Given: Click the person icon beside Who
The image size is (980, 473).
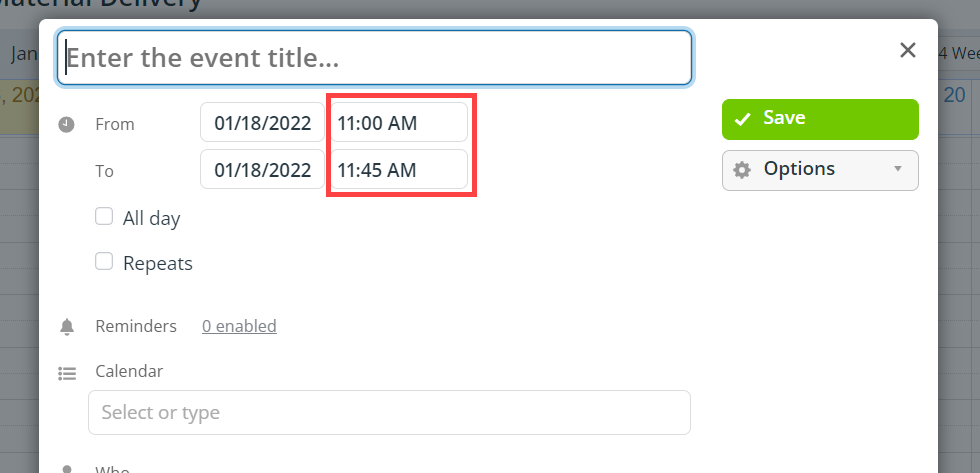Looking at the screenshot, I should (x=67, y=469).
